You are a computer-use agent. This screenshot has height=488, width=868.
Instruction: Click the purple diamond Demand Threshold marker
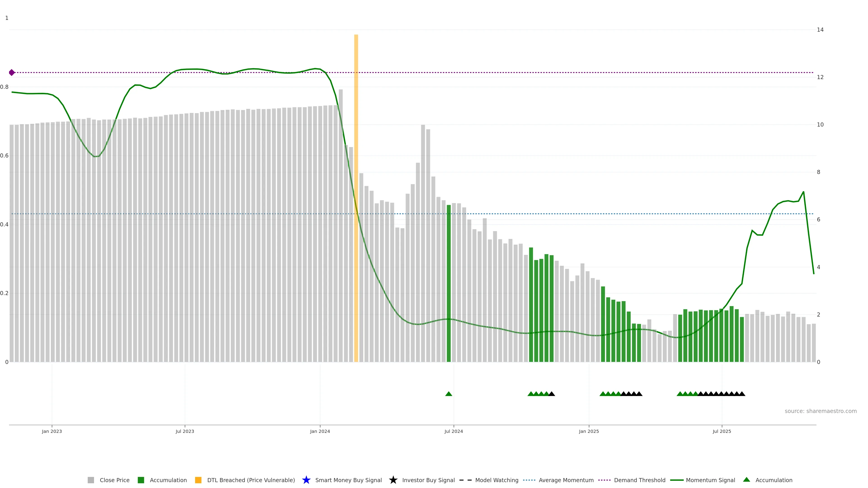pos(12,72)
